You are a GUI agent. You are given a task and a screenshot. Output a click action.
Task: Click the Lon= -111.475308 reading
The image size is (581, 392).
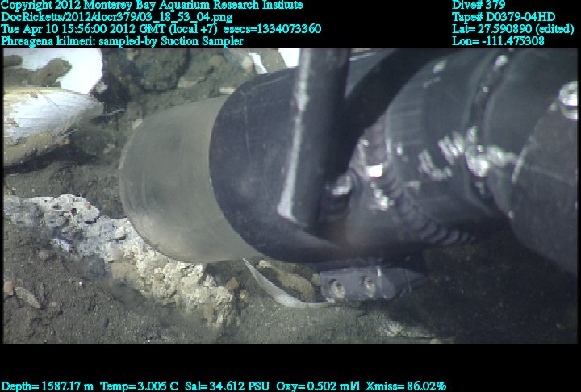point(498,40)
